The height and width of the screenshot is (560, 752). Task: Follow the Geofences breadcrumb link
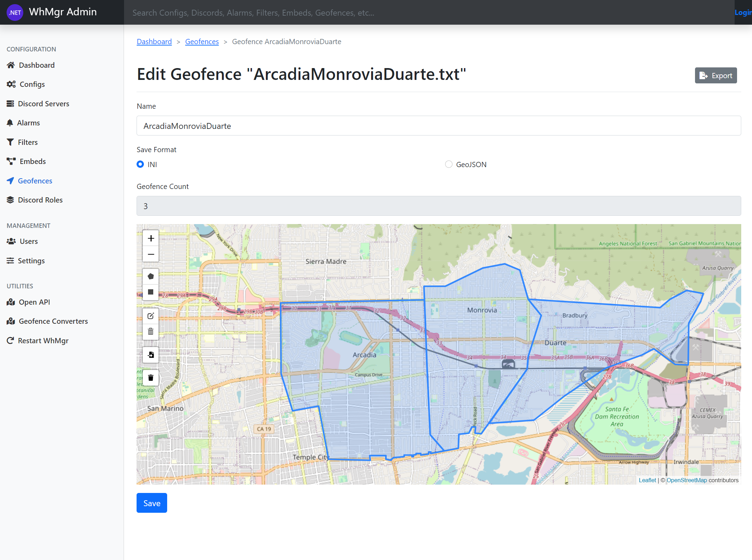pyautogui.click(x=202, y=42)
